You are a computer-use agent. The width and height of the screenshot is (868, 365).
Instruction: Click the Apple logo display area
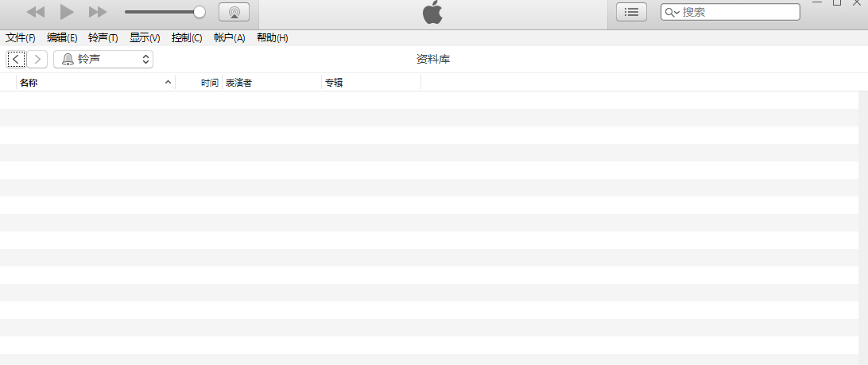[x=433, y=13]
